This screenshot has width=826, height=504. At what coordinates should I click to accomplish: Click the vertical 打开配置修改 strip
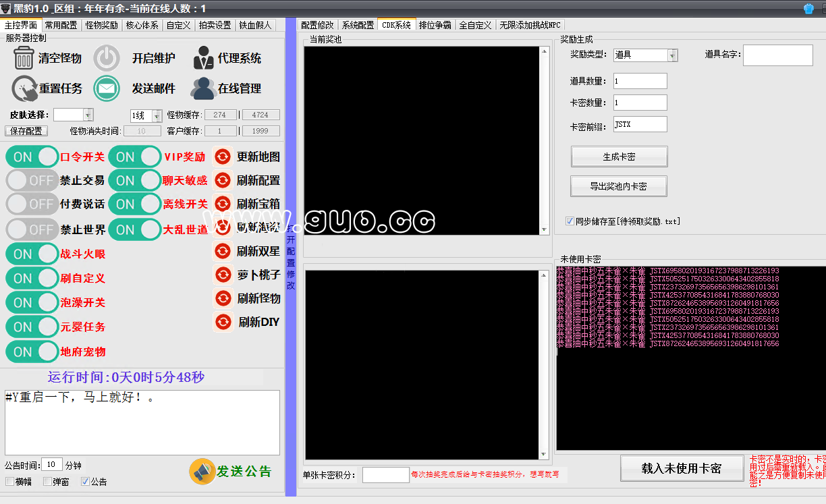291,256
